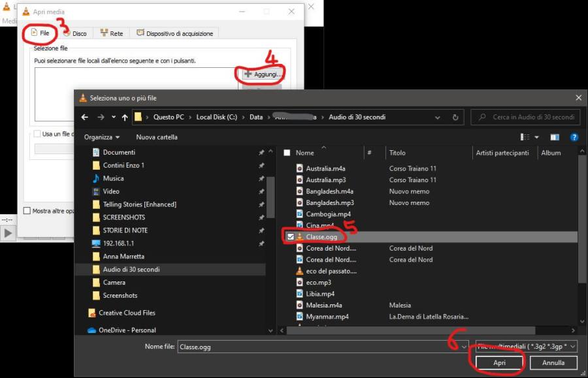
Task: Switch to the Rete tab
Action: (112, 33)
